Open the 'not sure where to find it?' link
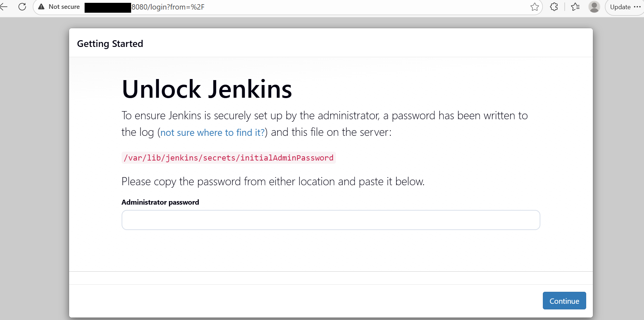 click(x=212, y=132)
